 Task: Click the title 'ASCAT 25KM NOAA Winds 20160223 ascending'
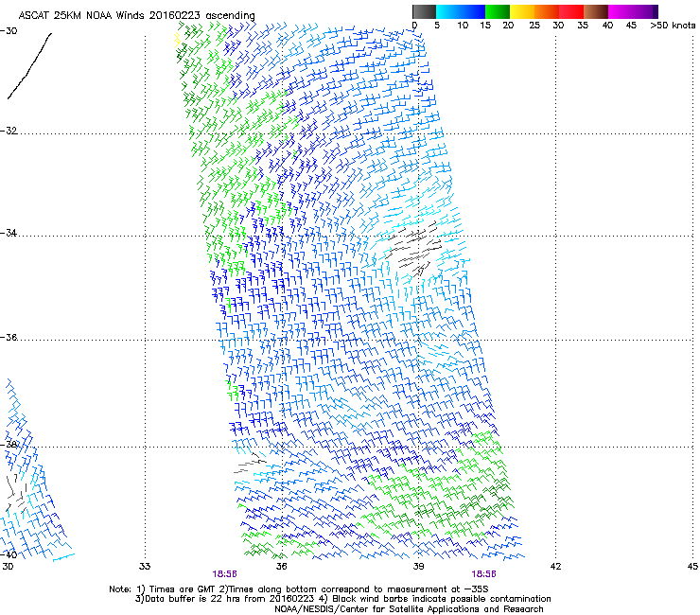(136, 16)
